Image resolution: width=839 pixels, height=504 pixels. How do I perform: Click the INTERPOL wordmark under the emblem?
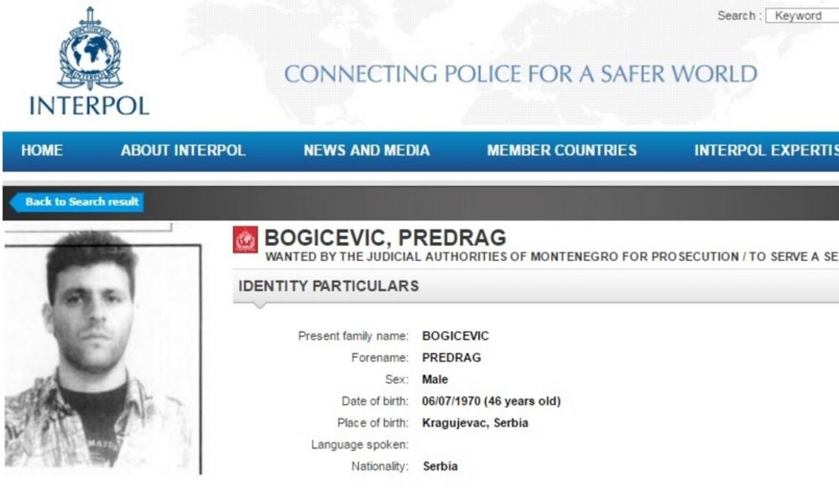click(x=89, y=105)
